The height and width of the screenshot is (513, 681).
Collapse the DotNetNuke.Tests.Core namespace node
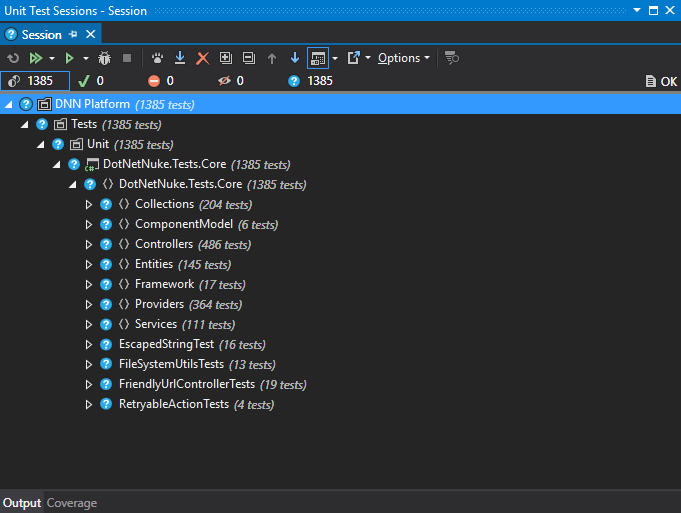[x=73, y=185]
